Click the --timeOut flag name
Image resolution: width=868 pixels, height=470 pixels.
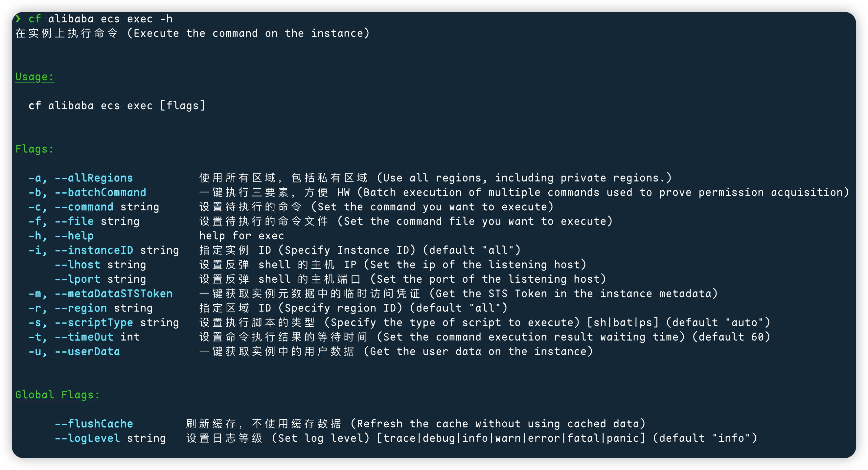tap(84, 337)
